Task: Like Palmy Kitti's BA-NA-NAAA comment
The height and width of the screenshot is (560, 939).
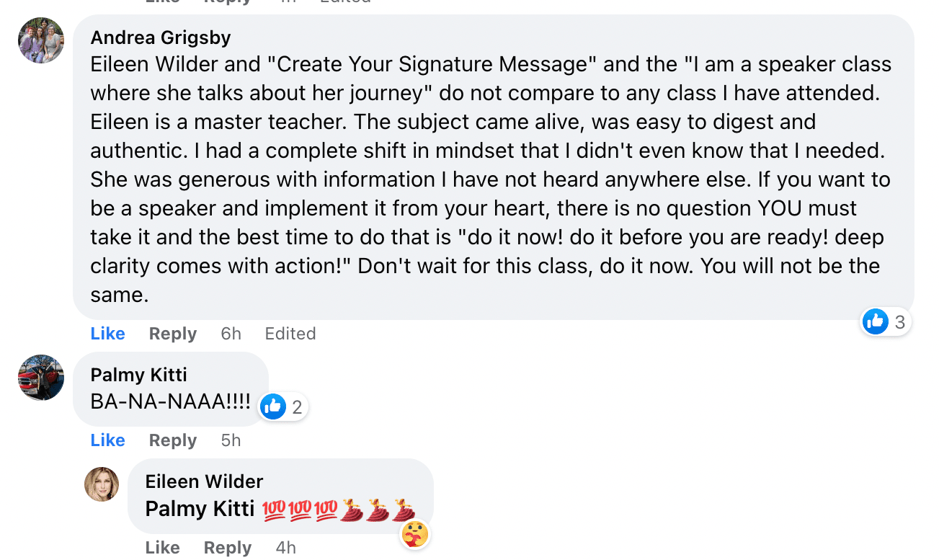Action: click(108, 440)
